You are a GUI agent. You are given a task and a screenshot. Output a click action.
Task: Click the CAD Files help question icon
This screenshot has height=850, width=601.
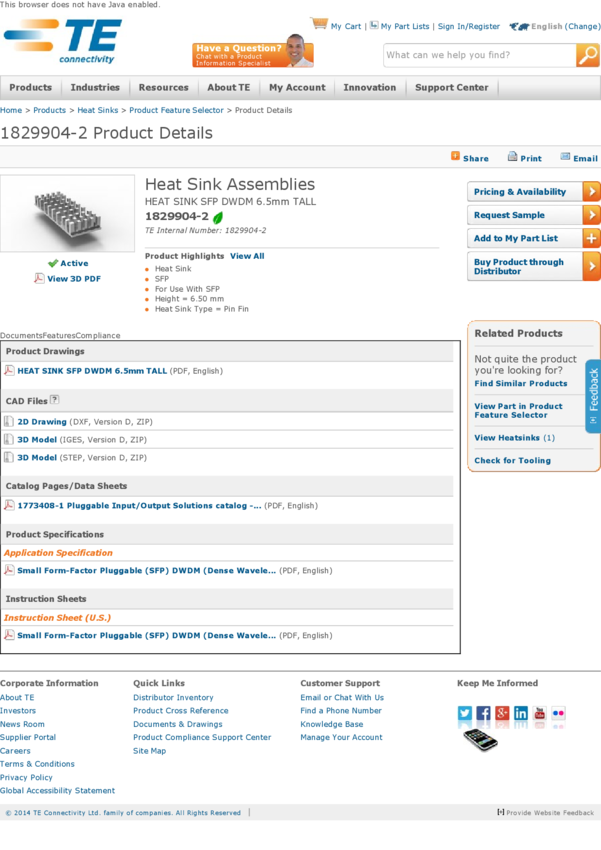[x=55, y=400]
